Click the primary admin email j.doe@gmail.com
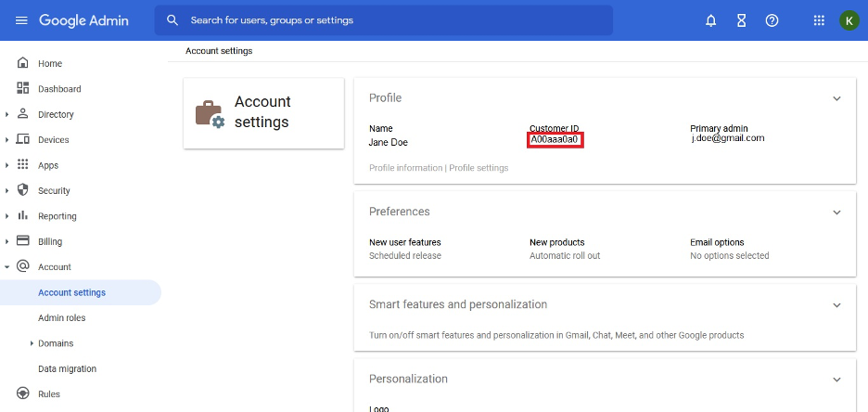The width and height of the screenshot is (868, 412). pos(728,138)
